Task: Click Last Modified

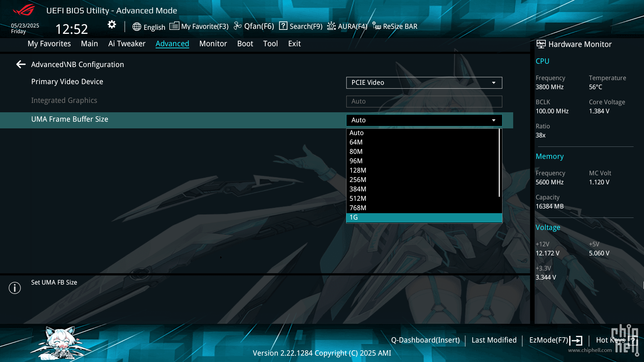Action: [x=494, y=340]
